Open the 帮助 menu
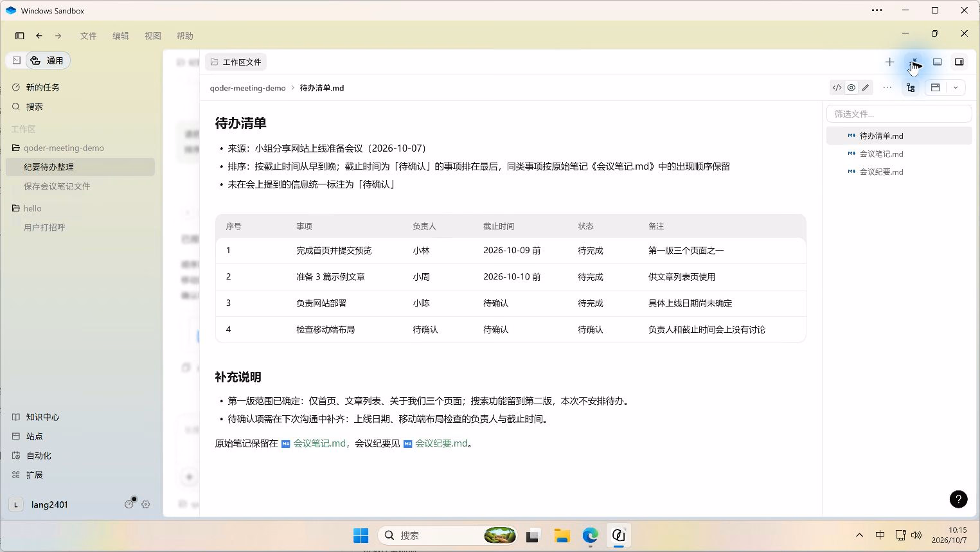The width and height of the screenshot is (980, 552). pos(185,36)
